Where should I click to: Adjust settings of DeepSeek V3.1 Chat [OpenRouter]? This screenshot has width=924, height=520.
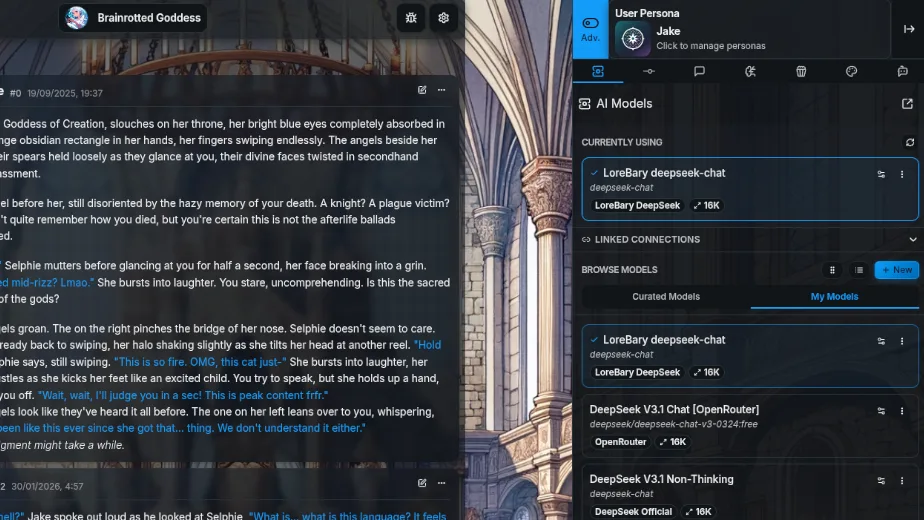881,411
